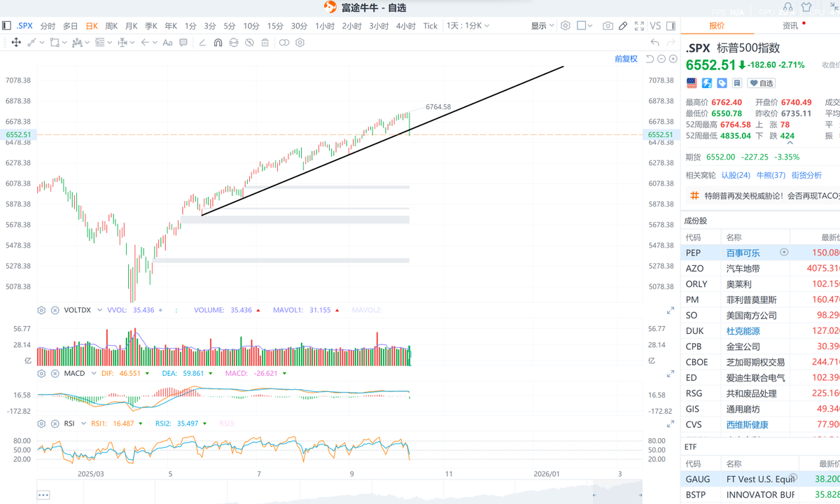Open VOLTDX indicator settings gear
This screenshot has height=504, width=840.
pos(41,310)
